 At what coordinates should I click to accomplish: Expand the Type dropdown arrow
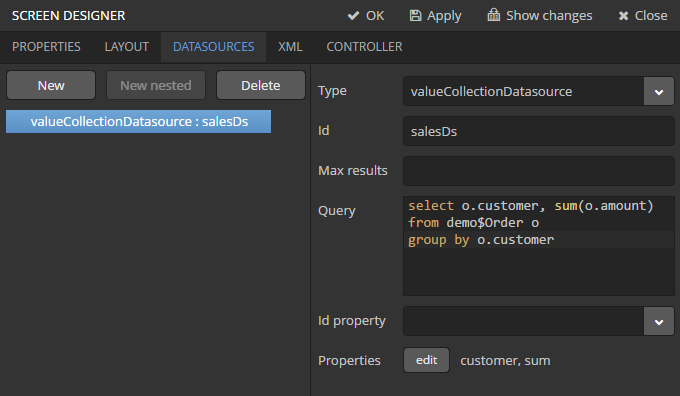pos(659,92)
